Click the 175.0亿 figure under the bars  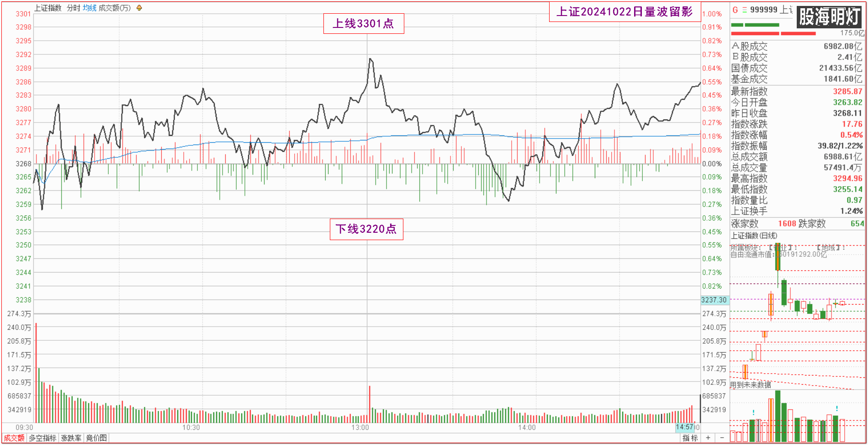(x=852, y=33)
